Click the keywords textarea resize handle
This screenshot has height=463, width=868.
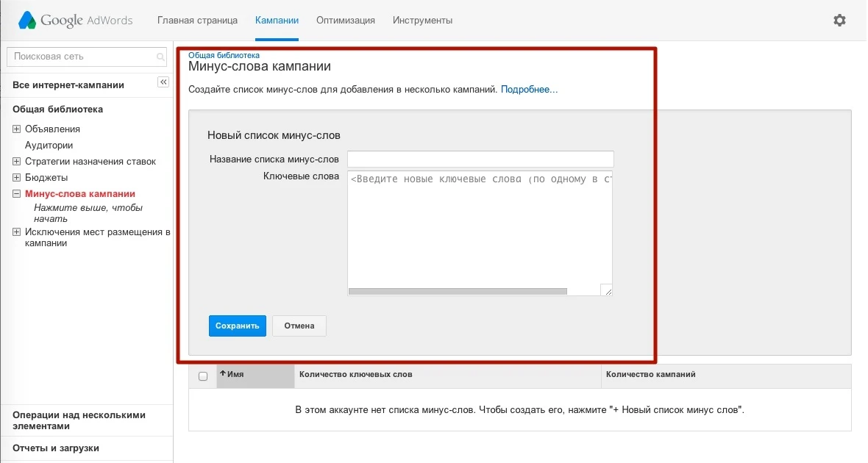click(x=607, y=291)
